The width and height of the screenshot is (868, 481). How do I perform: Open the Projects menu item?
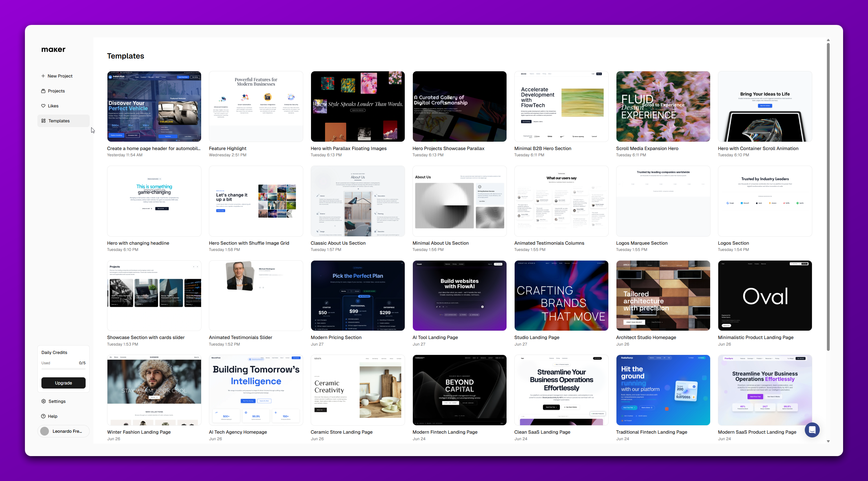[x=56, y=91]
